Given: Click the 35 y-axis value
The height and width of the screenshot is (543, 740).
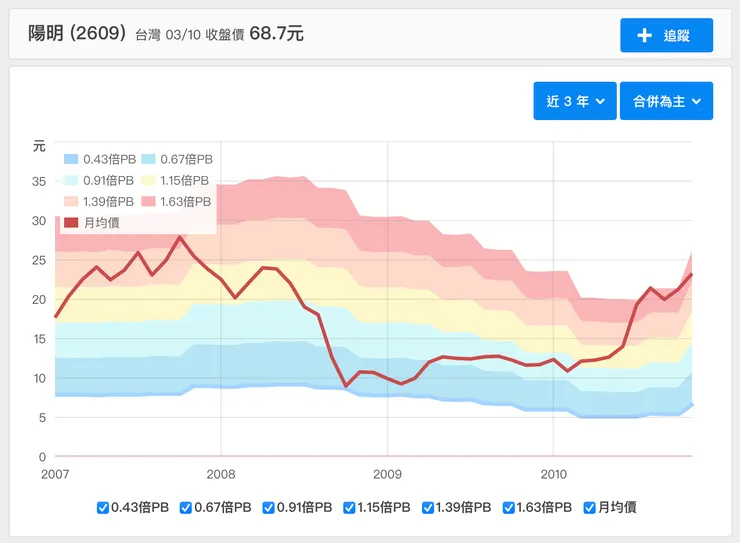Looking at the screenshot, I should pyautogui.click(x=39, y=182).
